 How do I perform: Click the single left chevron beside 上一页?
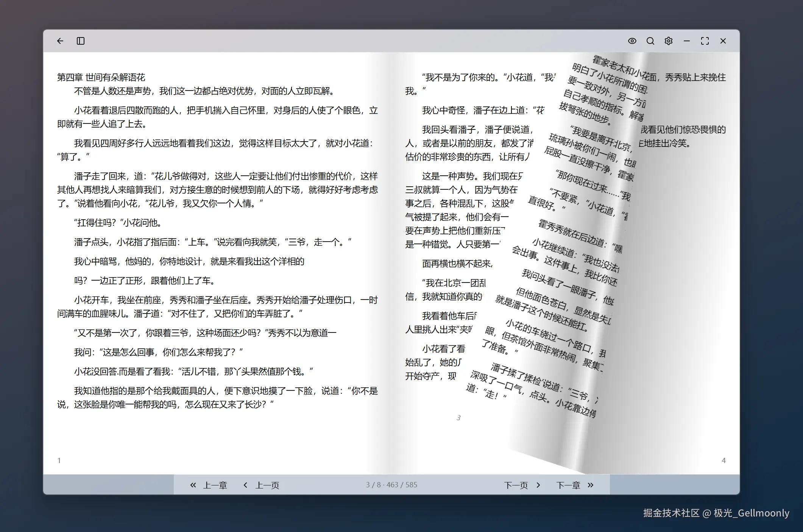coord(245,485)
